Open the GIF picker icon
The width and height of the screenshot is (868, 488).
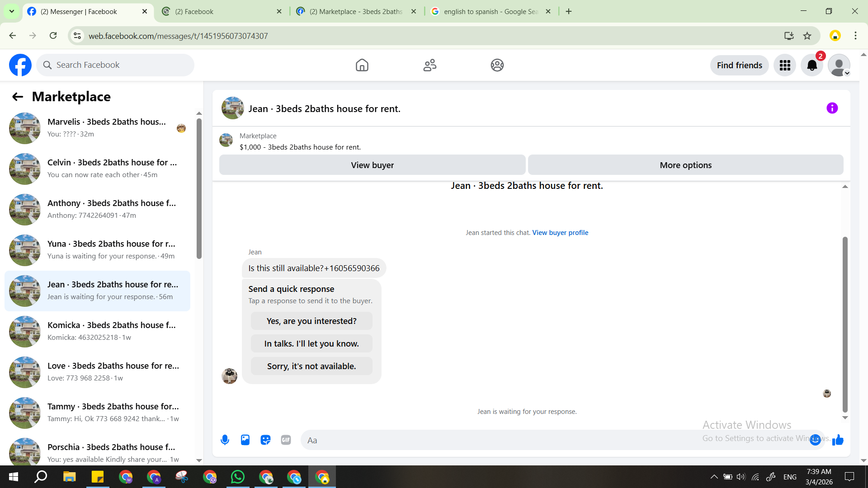point(286,440)
